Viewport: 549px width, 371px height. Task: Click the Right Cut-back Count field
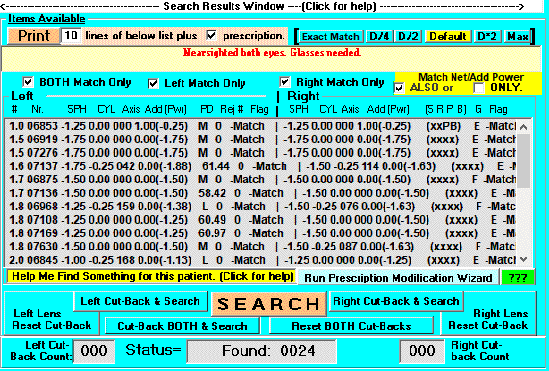pos(422,351)
